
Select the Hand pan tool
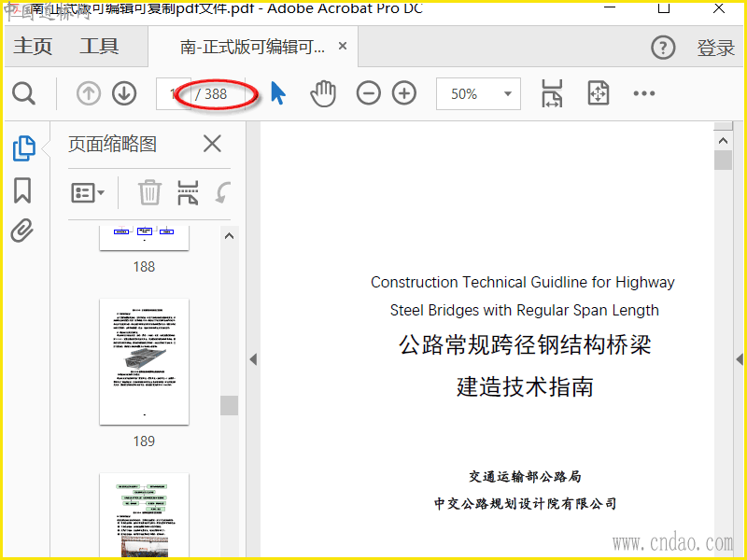323,93
